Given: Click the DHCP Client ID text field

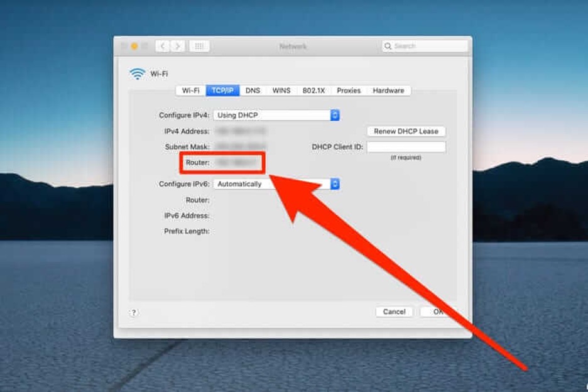Looking at the screenshot, I should (x=406, y=147).
